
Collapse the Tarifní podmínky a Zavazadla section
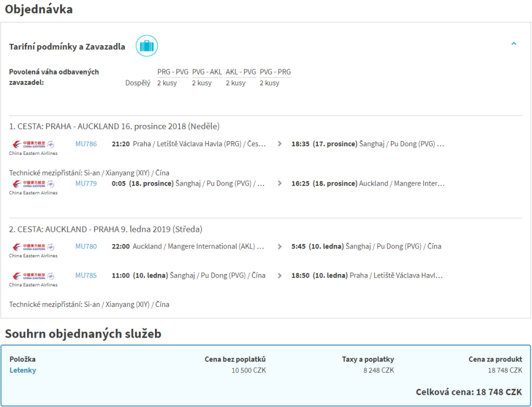513,44
